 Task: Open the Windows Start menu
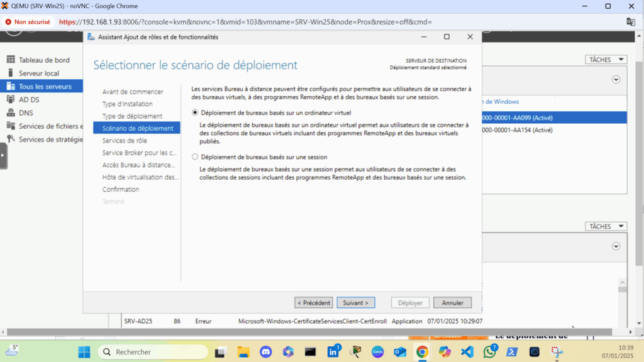[84, 352]
